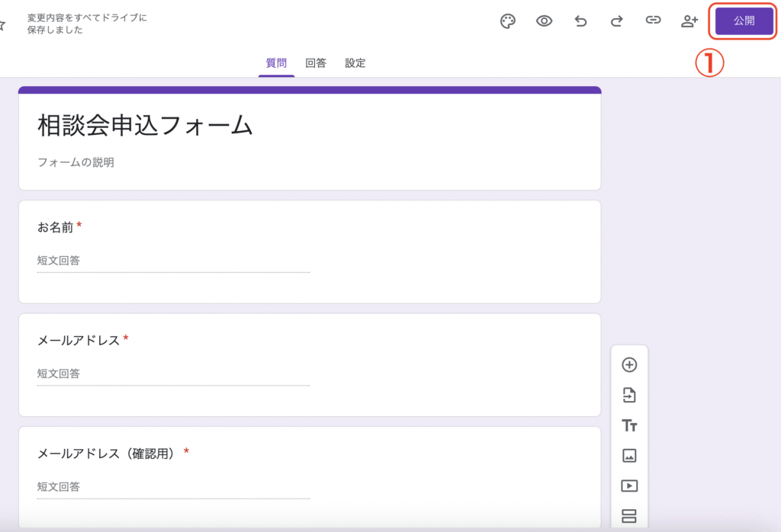Add a new section to the form

pyautogui.click(x=629, y=516)
